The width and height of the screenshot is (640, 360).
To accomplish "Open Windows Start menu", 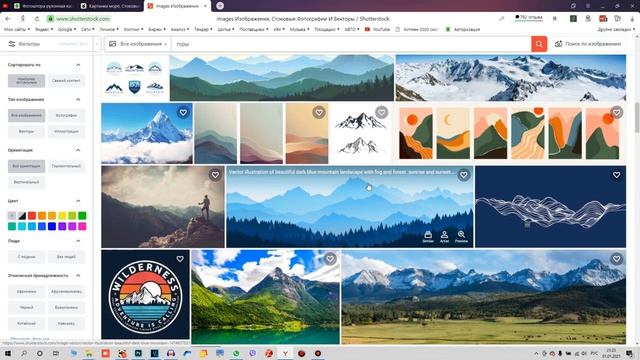I will coord(7,353).
